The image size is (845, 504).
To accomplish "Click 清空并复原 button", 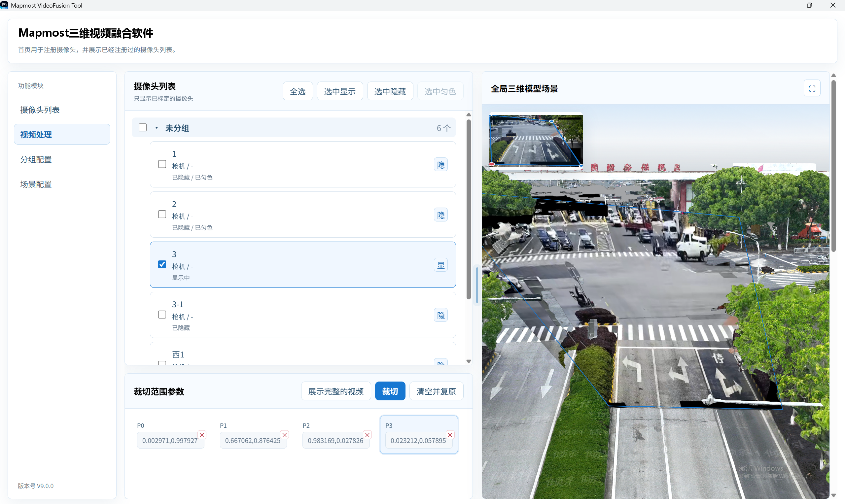I will tap(436, 391).
